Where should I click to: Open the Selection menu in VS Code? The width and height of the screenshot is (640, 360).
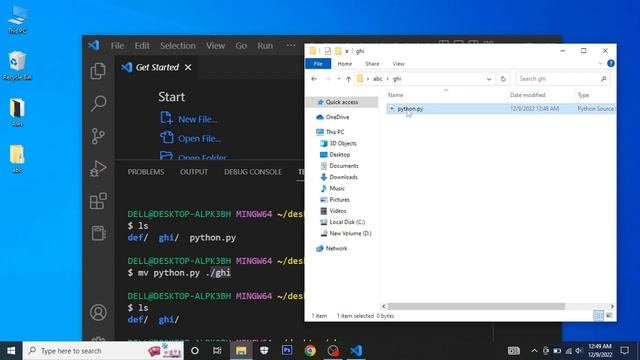(x=178, y=46)
